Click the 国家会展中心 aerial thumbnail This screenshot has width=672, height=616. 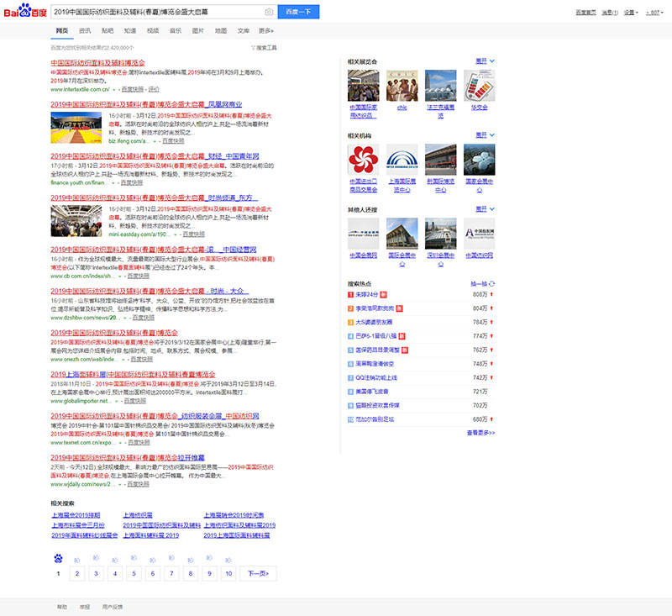coord(479,160)
